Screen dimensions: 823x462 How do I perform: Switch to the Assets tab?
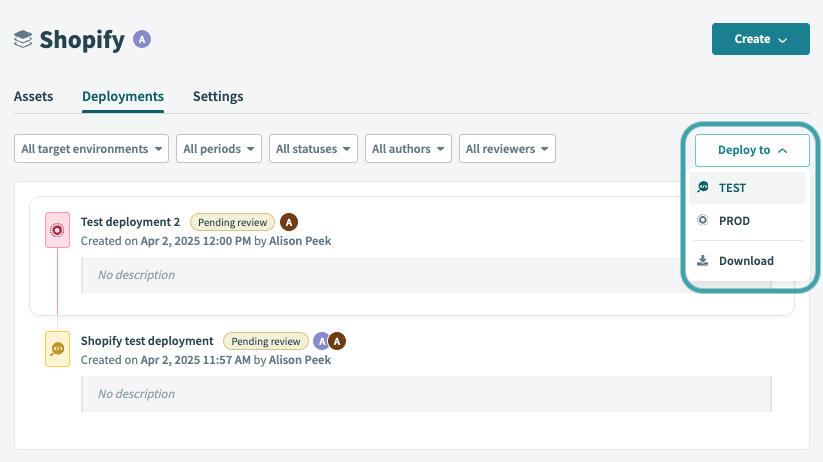point(34,97)
